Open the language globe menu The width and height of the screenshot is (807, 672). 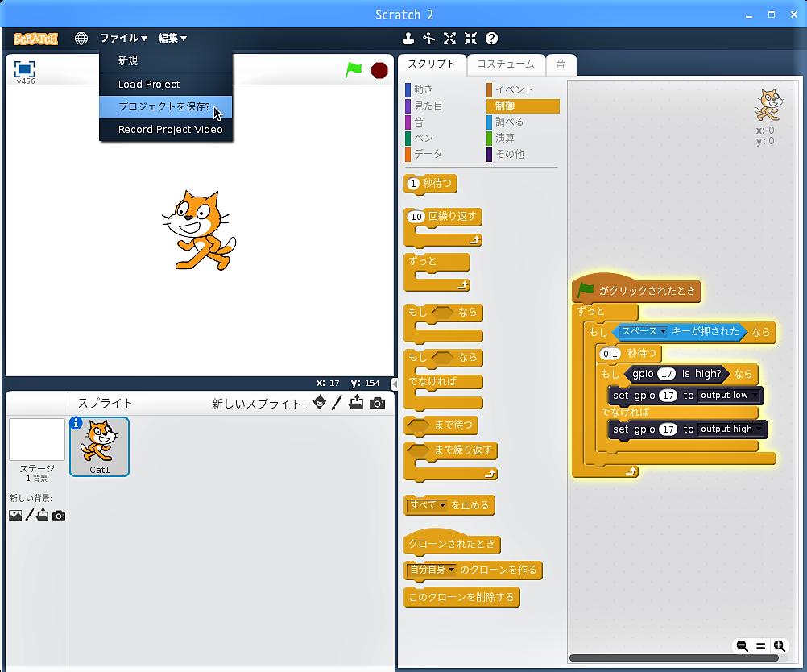coord(81,38)
